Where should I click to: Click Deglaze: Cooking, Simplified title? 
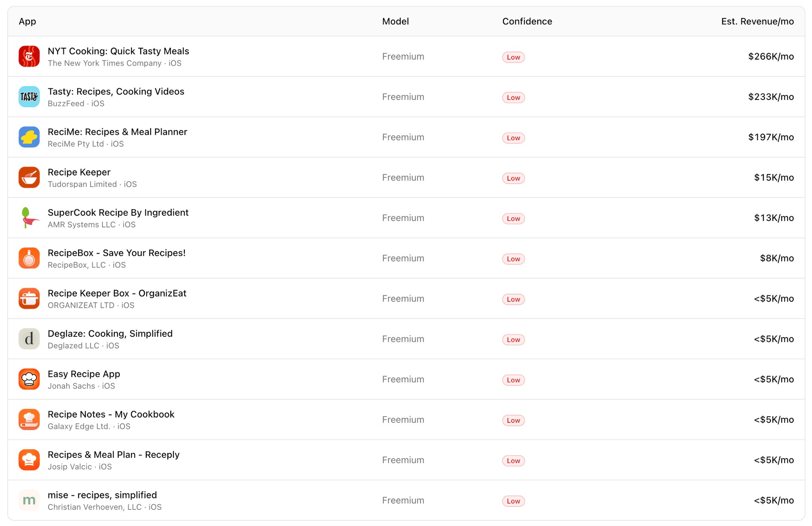click(110, 333)
